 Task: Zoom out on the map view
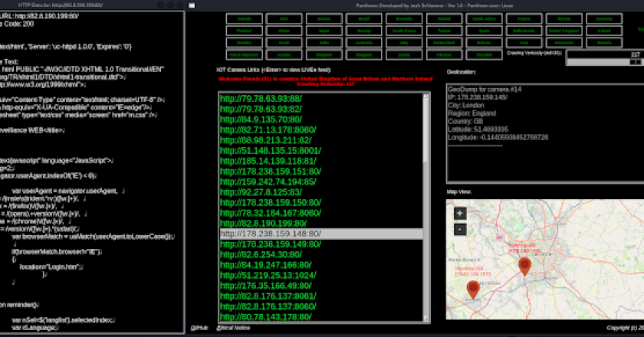pos(459,229)
